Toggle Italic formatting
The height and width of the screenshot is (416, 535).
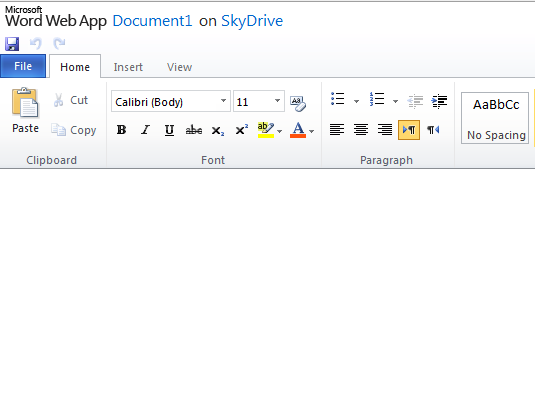pos(146,130)
